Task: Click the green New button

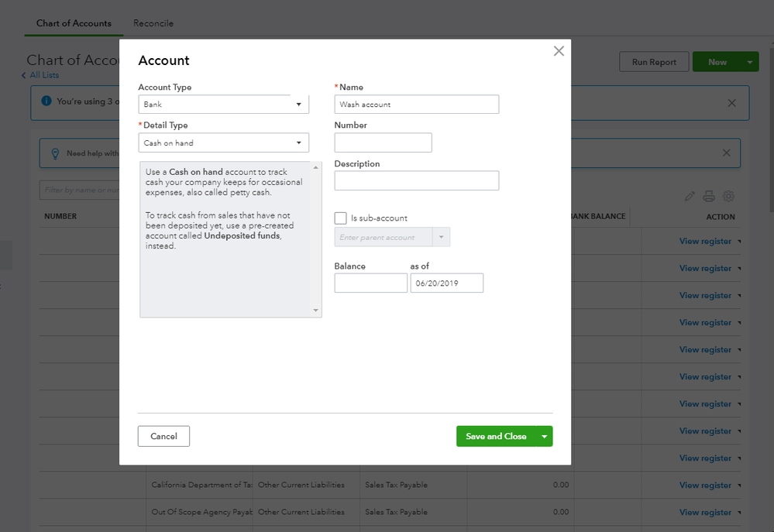Action: [717, 62]
